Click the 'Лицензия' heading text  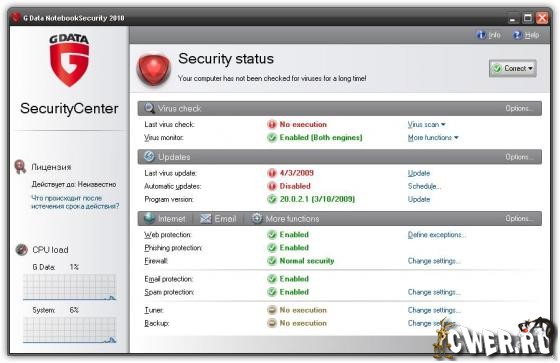point(51,167)
